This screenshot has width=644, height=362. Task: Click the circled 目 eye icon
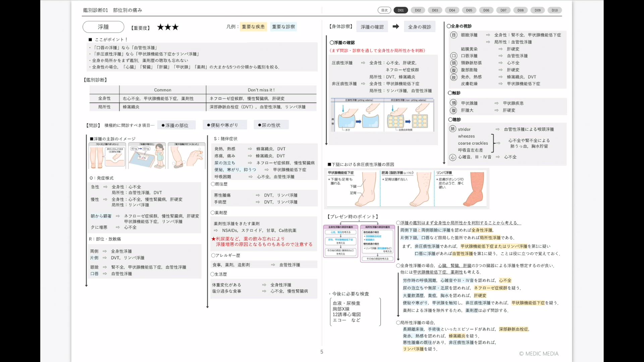(x=453, y=35)
